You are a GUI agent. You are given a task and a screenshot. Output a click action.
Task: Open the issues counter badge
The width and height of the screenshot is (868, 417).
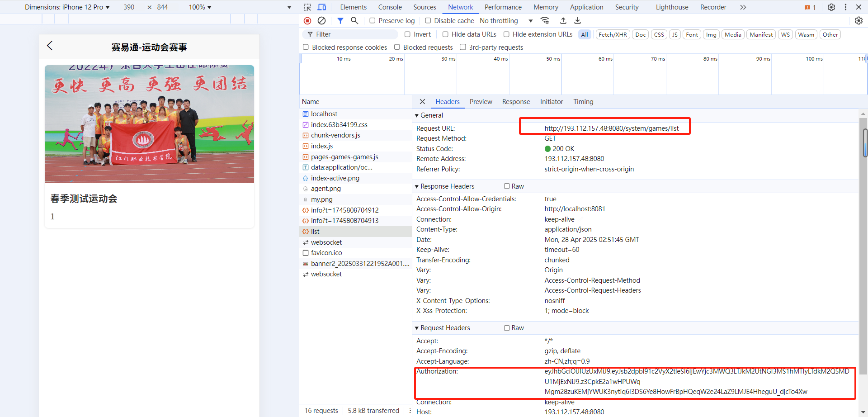coord(810,7)
